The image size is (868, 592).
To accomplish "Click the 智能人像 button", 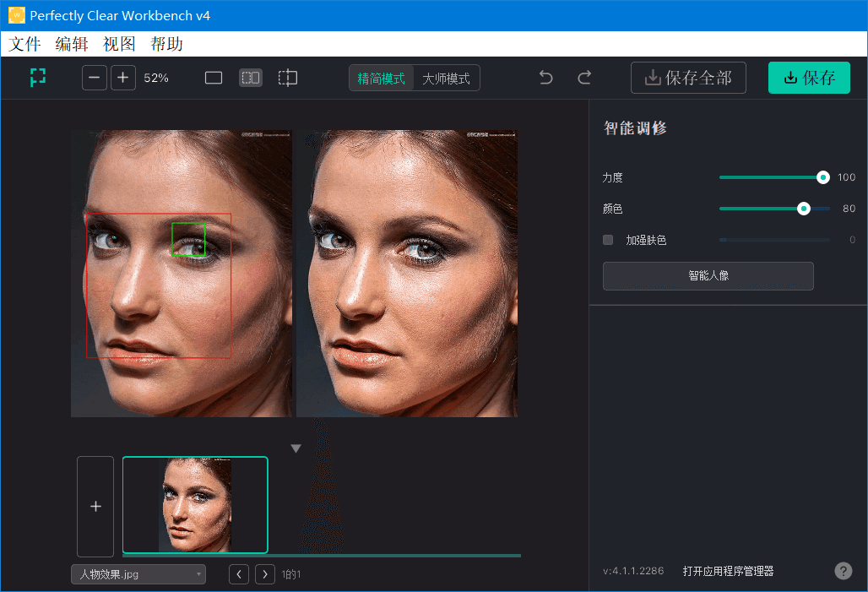I will point(708,275).
